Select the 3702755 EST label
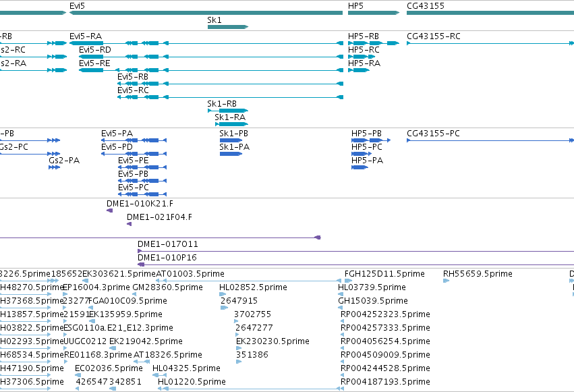 coord(252,315)
